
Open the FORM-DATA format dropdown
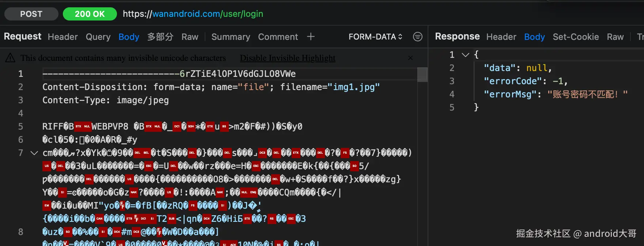[375, 37]
